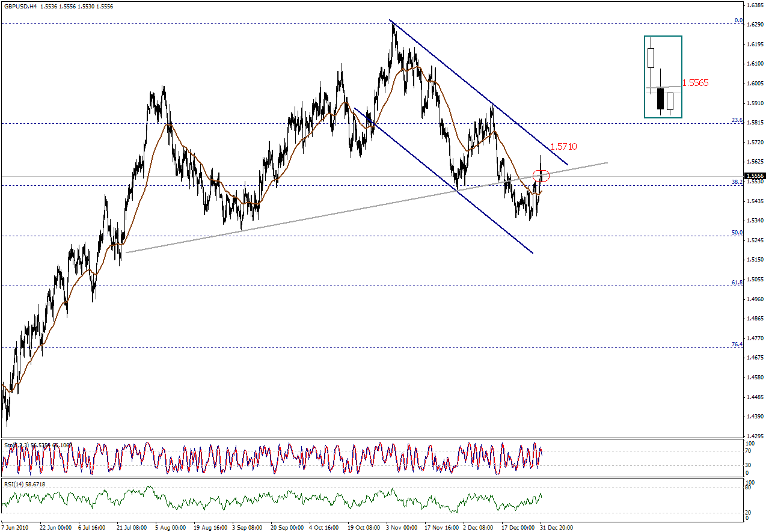Viewport: 766px width, 532px height.
Task: Select the red 1.5710 price annotation
Action: 564,146
